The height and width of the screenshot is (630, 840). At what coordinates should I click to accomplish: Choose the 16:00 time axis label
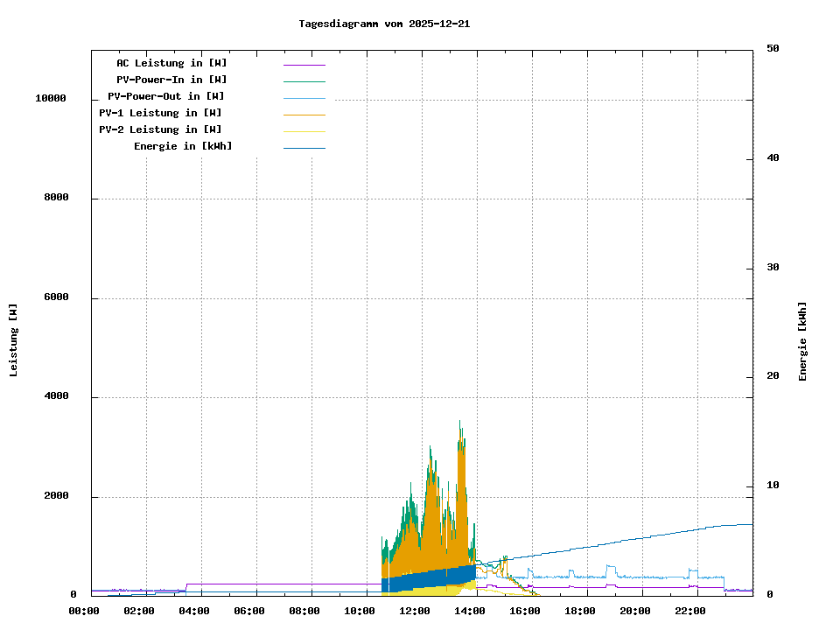coord(525,611)
